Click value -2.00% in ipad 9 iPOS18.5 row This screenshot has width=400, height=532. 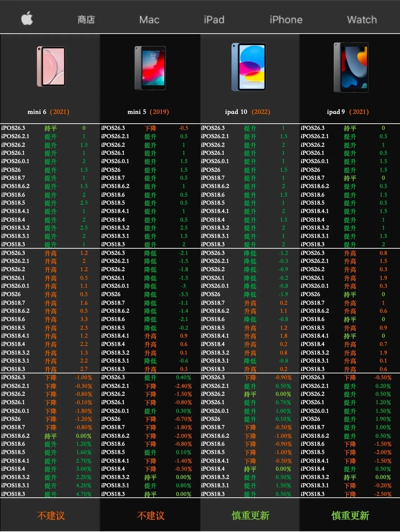(x=383, y=453)
